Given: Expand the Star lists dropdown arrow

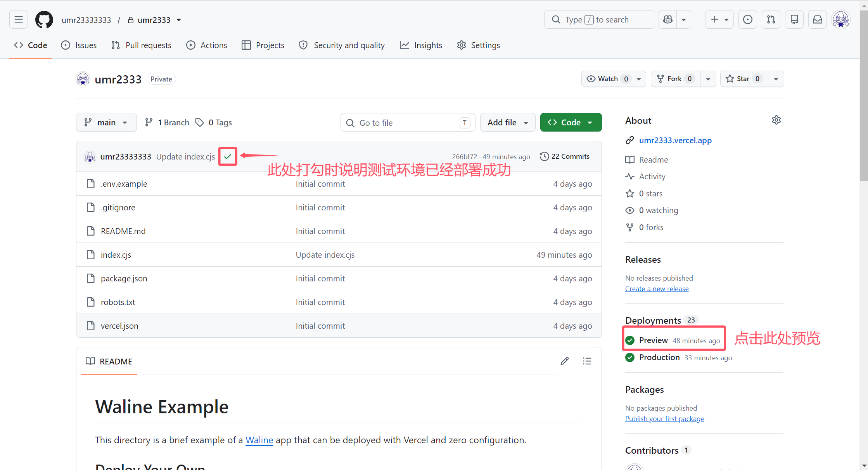Looking at the screenshot, I should click(776, 79).
